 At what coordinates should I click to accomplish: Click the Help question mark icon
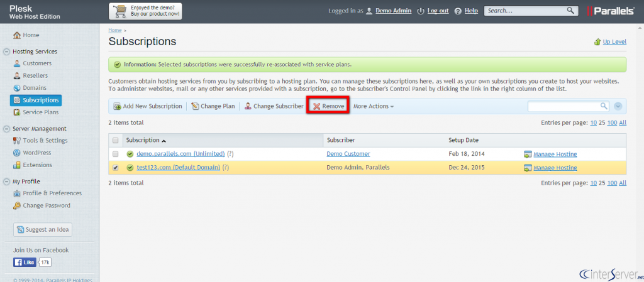pyautogui.click(x=458, y=11)
